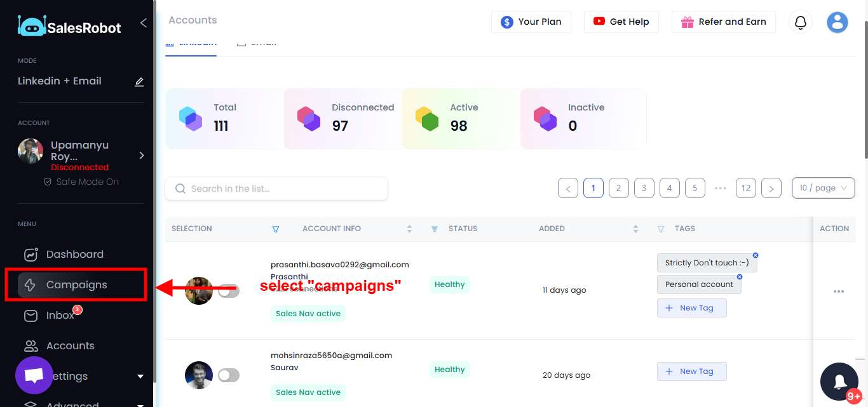Open Your Plan button
The height and width of the screenshot is (407, 868).
tap(531, 22)
